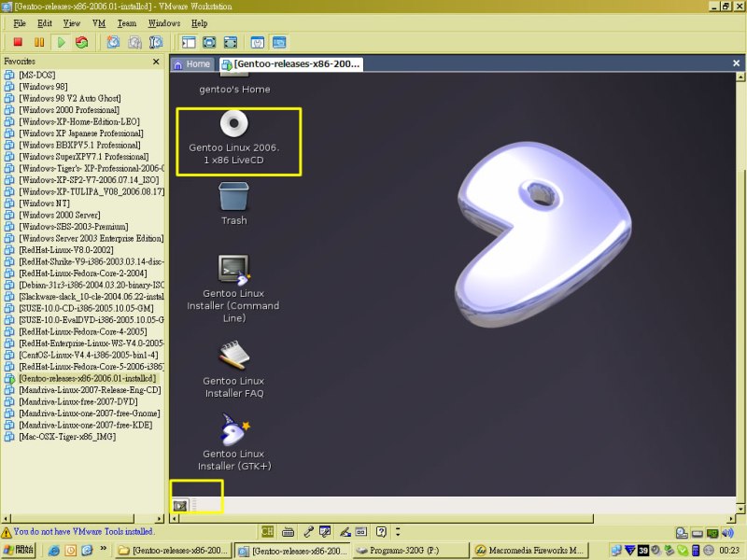The height and width of the screenshot is (560, 747).
Task: Click the volume speaker icon in VMware status bar
Action: [x=727, y=533]
